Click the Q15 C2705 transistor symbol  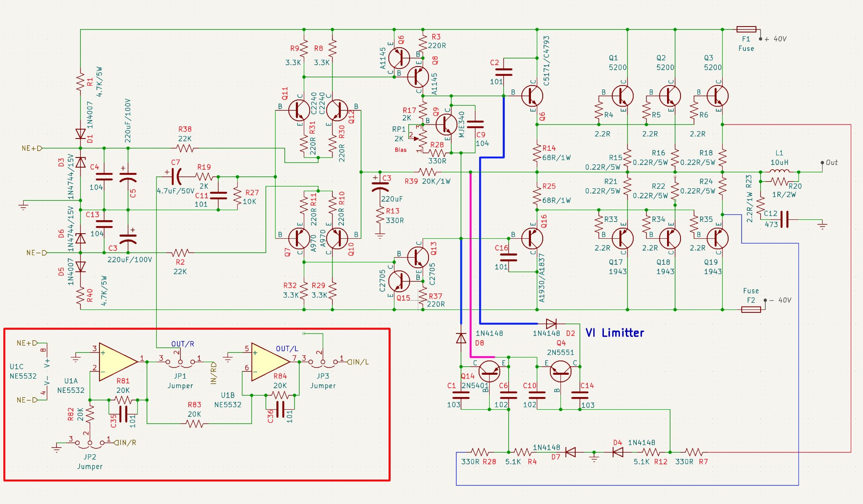[x=399, y=281]
